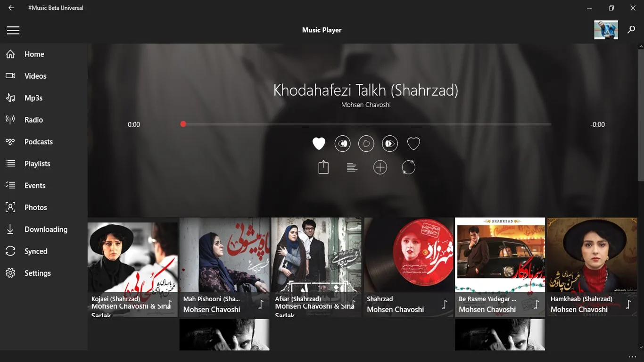Image resolution: width=644 pixels, height=362 pixels.
Task: Click the Events checklist icon
Action: (x=10, y=186)
